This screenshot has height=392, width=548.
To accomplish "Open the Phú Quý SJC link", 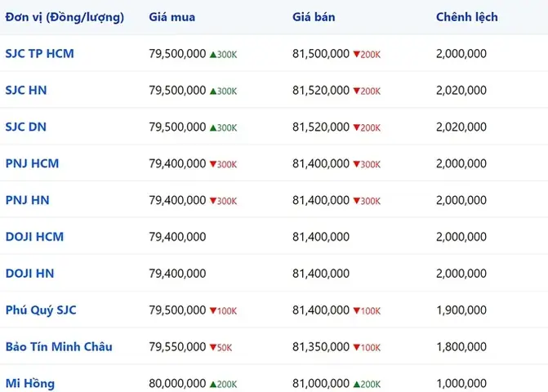I will (41, 310).
